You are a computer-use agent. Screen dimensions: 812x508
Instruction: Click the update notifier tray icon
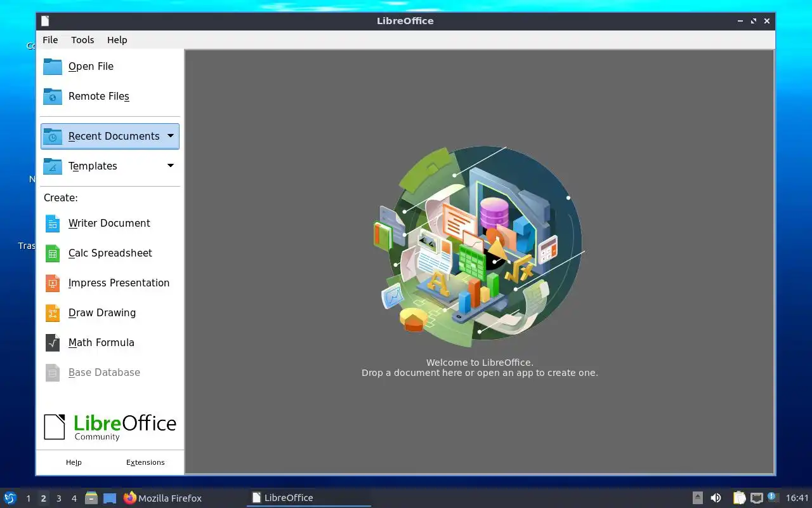tap(772, 497)
